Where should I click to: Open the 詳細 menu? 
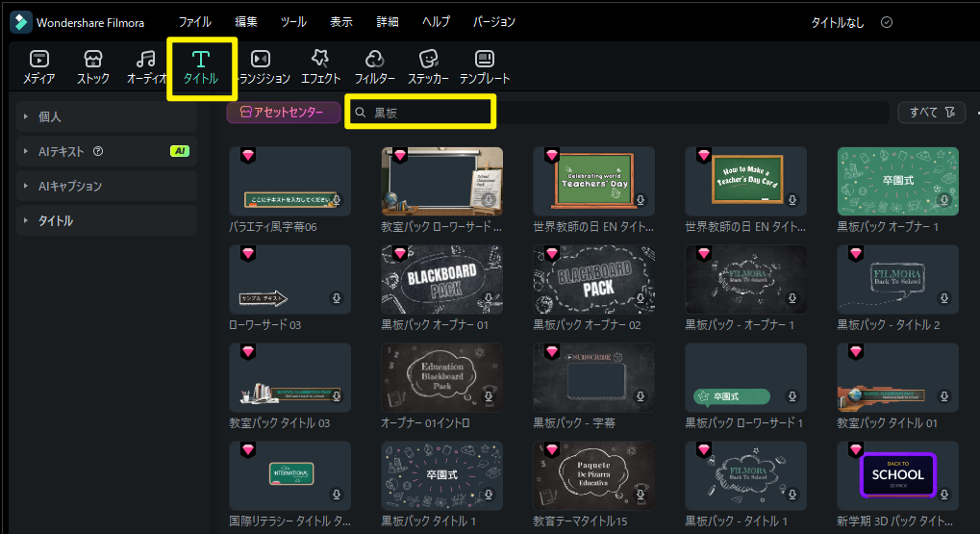click(388, 22)
